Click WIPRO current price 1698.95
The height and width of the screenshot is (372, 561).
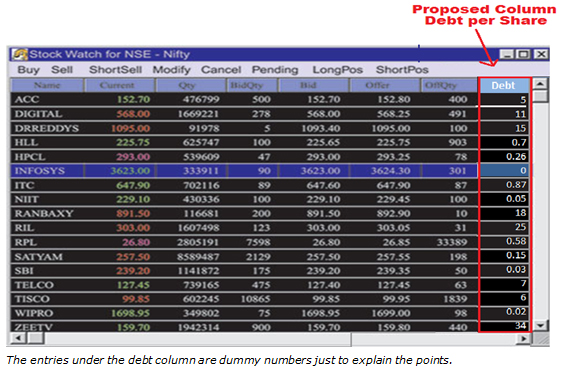pyautogui.click(x=130, y=313)
